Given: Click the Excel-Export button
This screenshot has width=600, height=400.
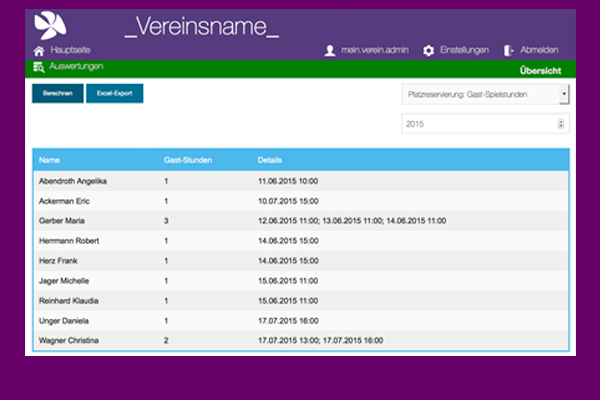Looking at the screenshot, I should 114,93.
